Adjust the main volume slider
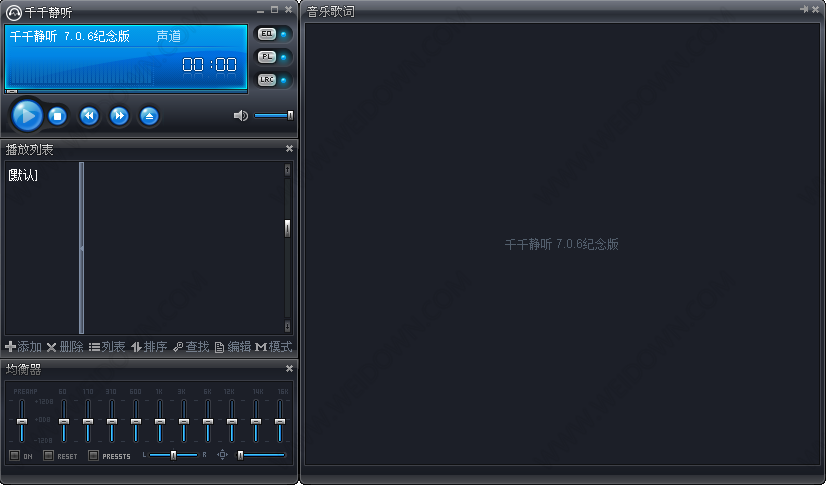This screenshot has height=485, width=826. coord(274,115)
